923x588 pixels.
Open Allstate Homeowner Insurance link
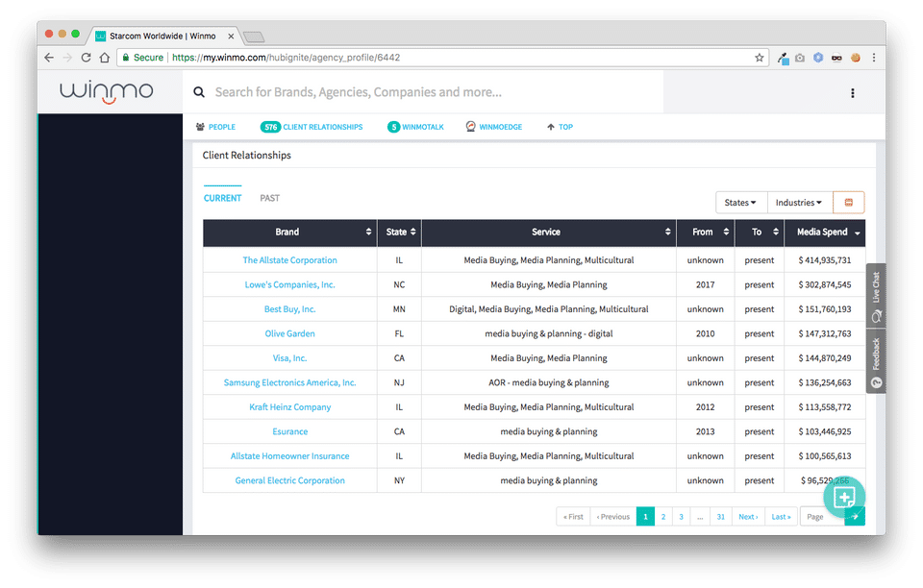coord(289,456)
